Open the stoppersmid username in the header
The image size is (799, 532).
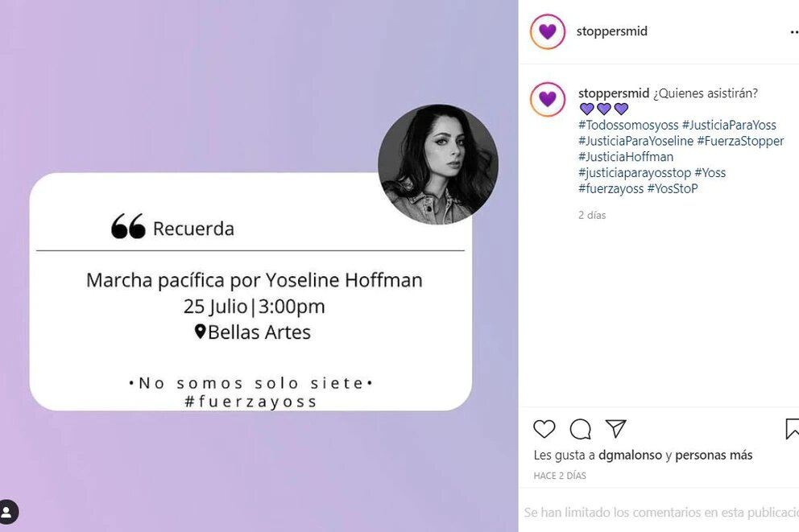click(612, 31)
